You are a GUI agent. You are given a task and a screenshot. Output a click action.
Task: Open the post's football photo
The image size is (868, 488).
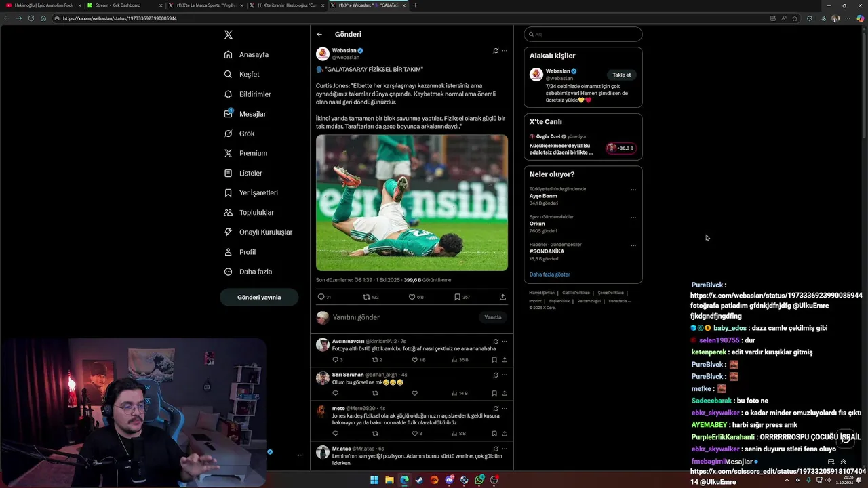coord(412,203)
